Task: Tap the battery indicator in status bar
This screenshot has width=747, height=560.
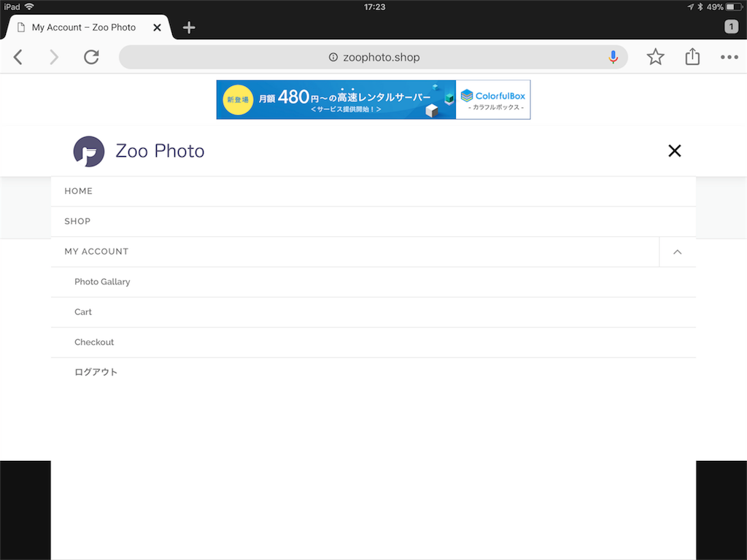Action: [734, 7]
